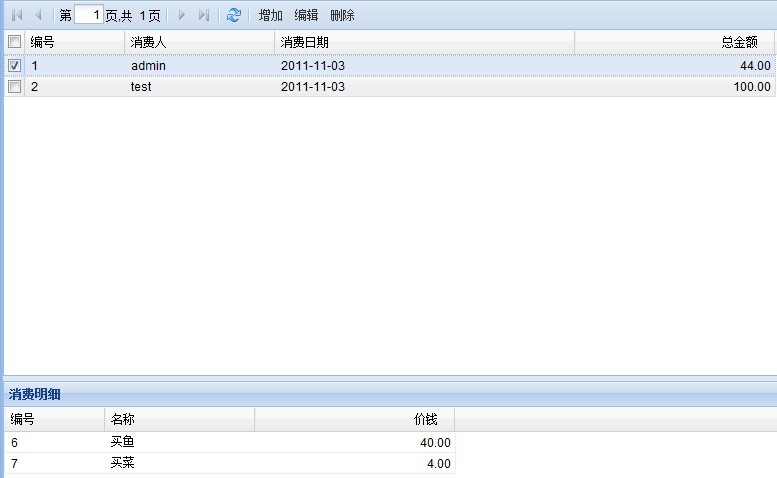
Task: Sort detail grid by 价钱 column
Action: (x=354, y=419)
